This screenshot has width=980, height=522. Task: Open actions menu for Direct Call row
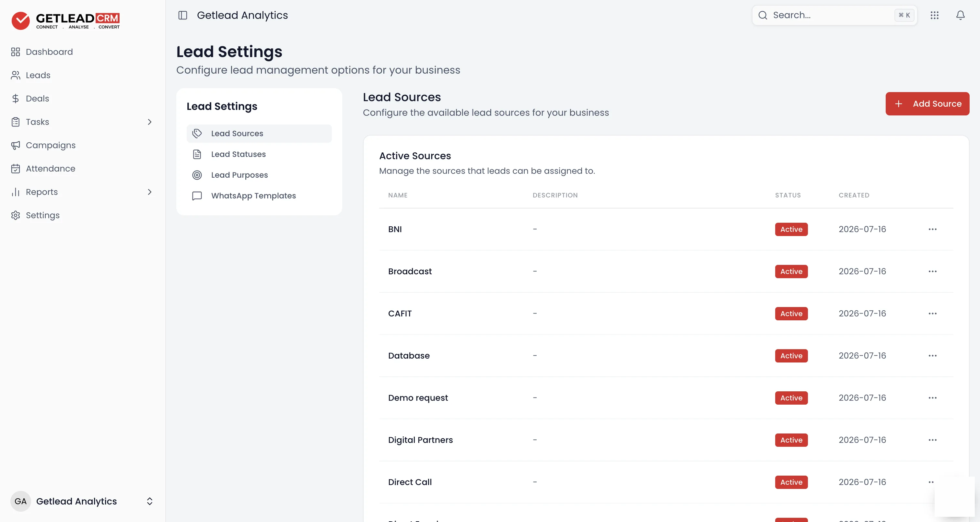(x=931, y=482)
